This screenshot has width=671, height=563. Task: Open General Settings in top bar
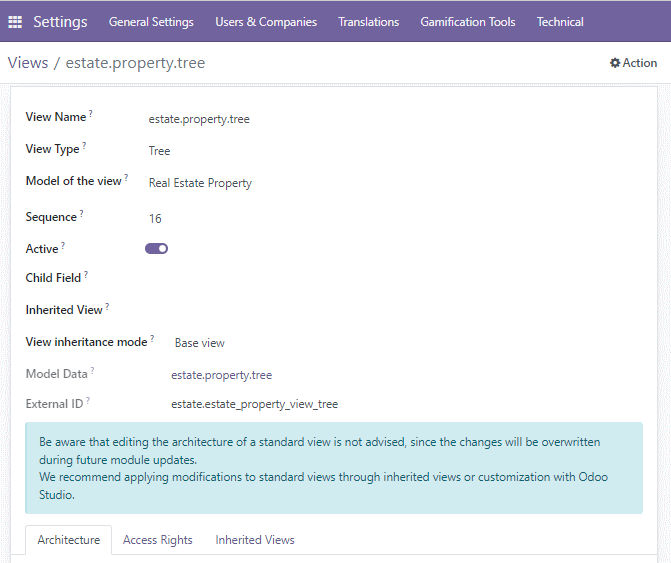[151, 22]
